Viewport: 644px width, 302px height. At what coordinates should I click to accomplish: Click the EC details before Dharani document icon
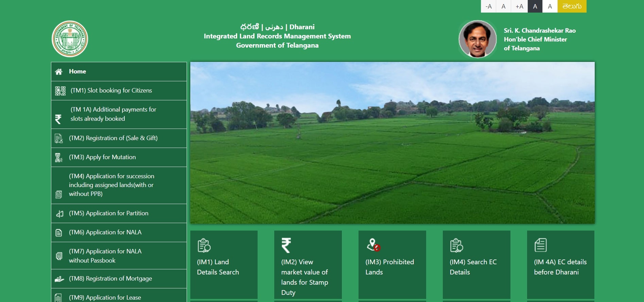click(540, 245)
